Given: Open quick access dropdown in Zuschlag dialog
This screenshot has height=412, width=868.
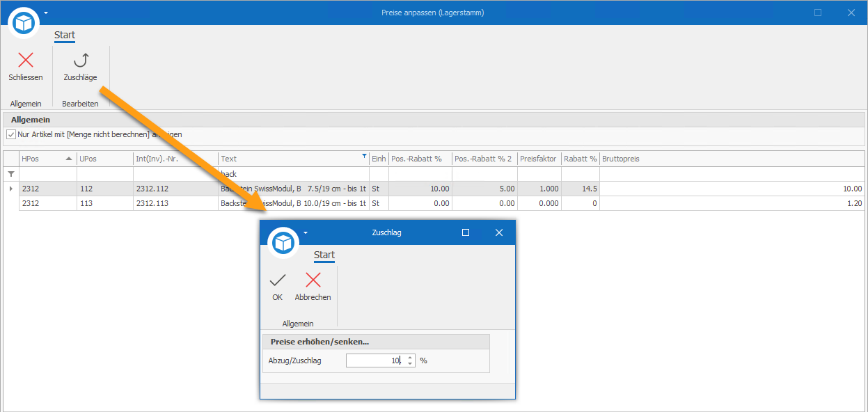Looking at the screenshot, I should tap(305, 232).
